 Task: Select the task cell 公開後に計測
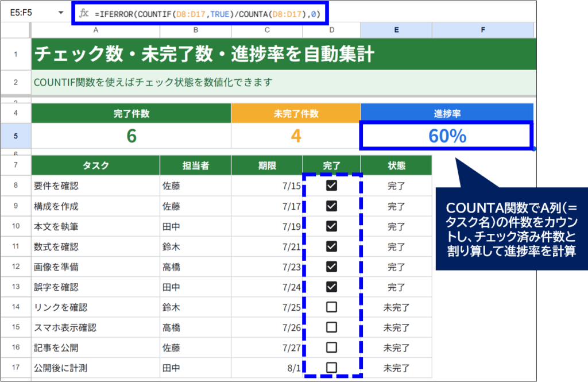[96, 368]
